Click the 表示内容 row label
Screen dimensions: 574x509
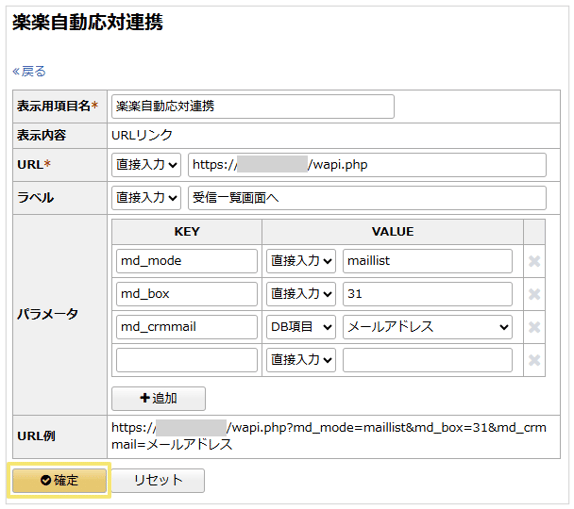41,135
